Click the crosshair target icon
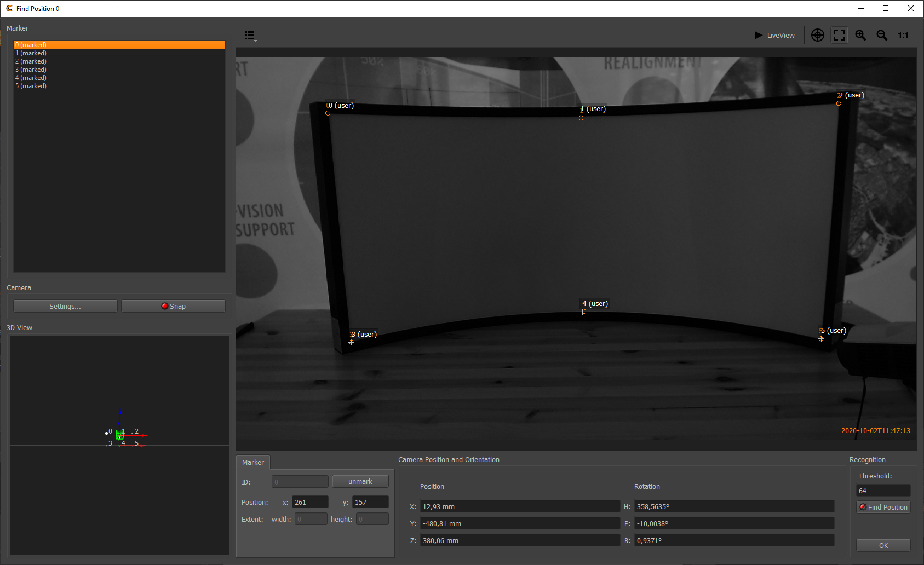 [x=817, y=36]
